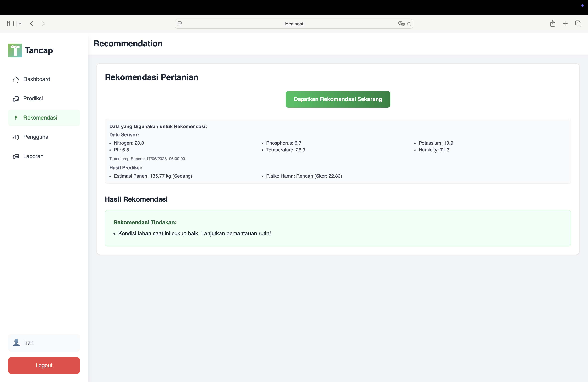
Task: Select the Rekomendasi Pertanian heading
Action: tap(151, 77)
